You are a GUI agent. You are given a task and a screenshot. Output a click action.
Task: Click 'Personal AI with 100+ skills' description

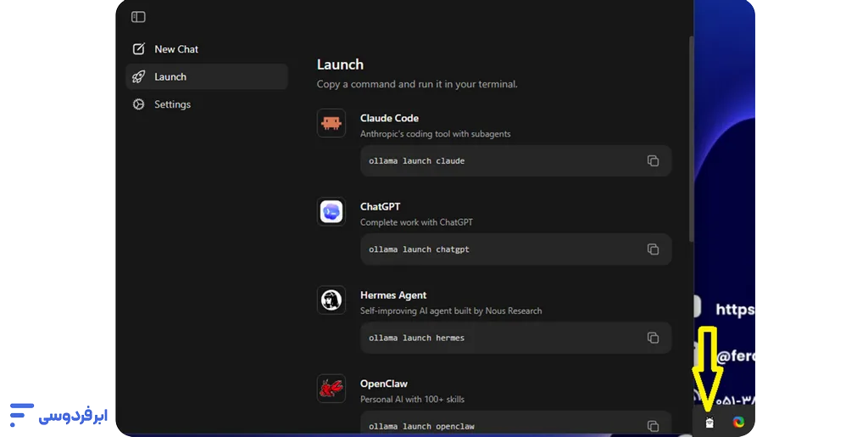point(412,400)
